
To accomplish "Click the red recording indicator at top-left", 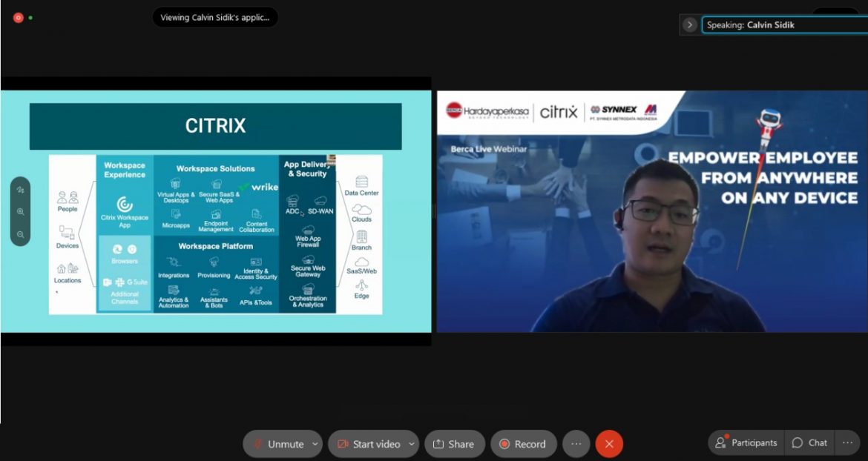I will pyautogui.click(x=18, y=18).
